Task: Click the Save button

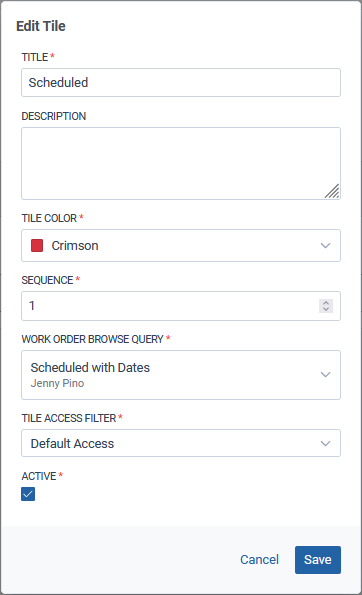Action: pyautogui.click(x=318, y=560)
